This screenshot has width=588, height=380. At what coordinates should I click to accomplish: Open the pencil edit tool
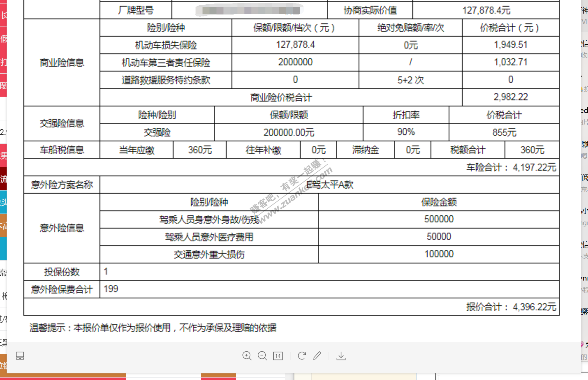click(x=317, y=356)
